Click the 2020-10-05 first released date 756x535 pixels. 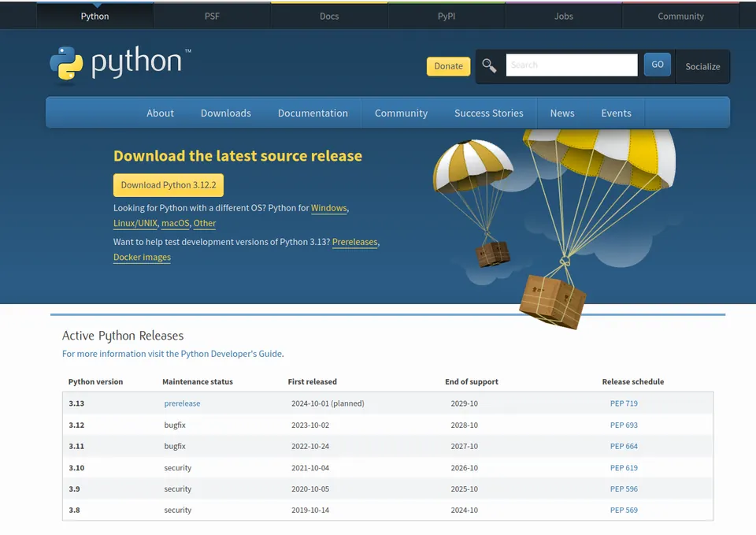tap(310, 489)
